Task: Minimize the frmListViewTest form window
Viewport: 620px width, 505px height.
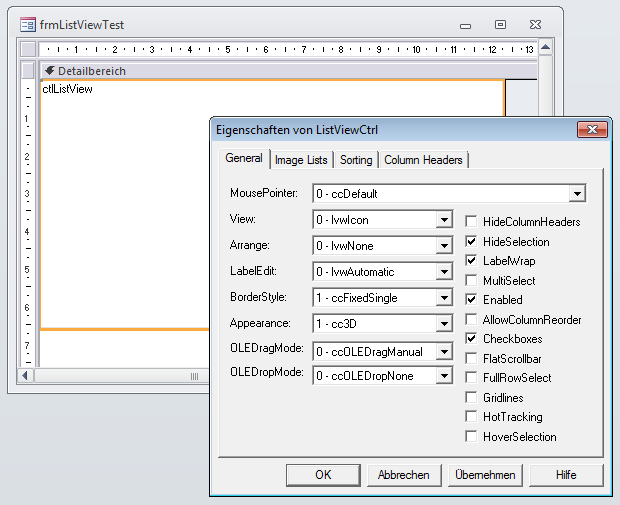Action: (x=465, y=24)
